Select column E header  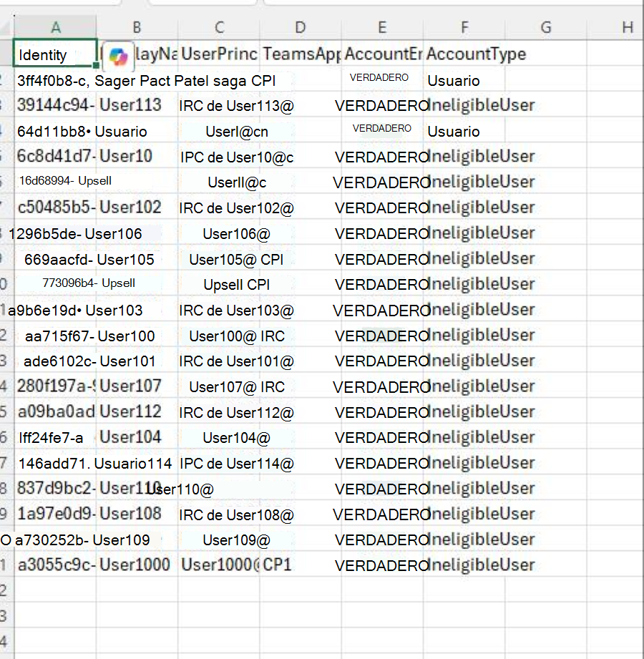[x=382, y=27]
